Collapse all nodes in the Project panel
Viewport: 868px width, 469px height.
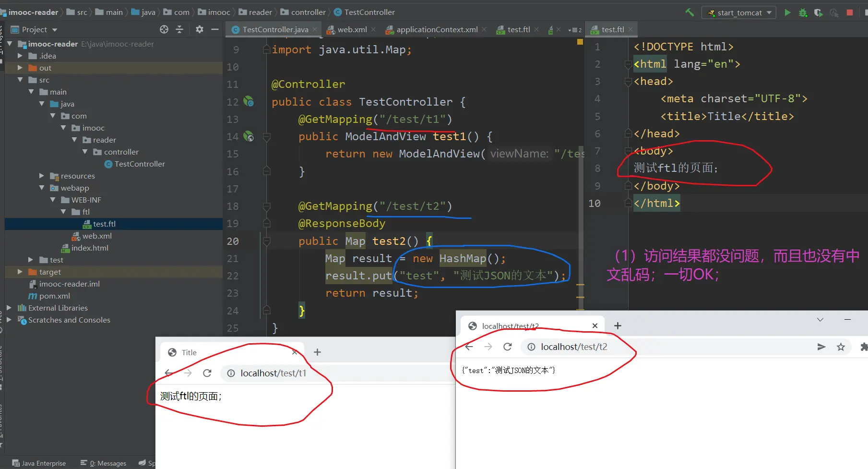(179, 29)
